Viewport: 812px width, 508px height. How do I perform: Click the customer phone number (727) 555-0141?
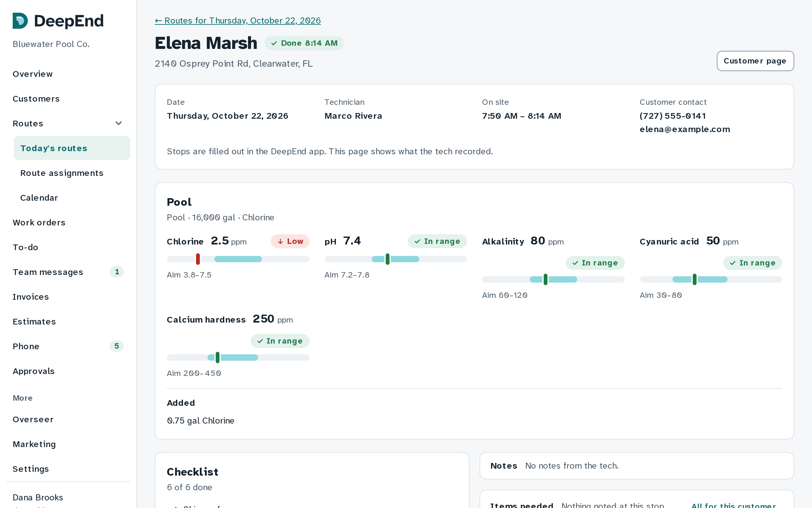tap(672, 116)
